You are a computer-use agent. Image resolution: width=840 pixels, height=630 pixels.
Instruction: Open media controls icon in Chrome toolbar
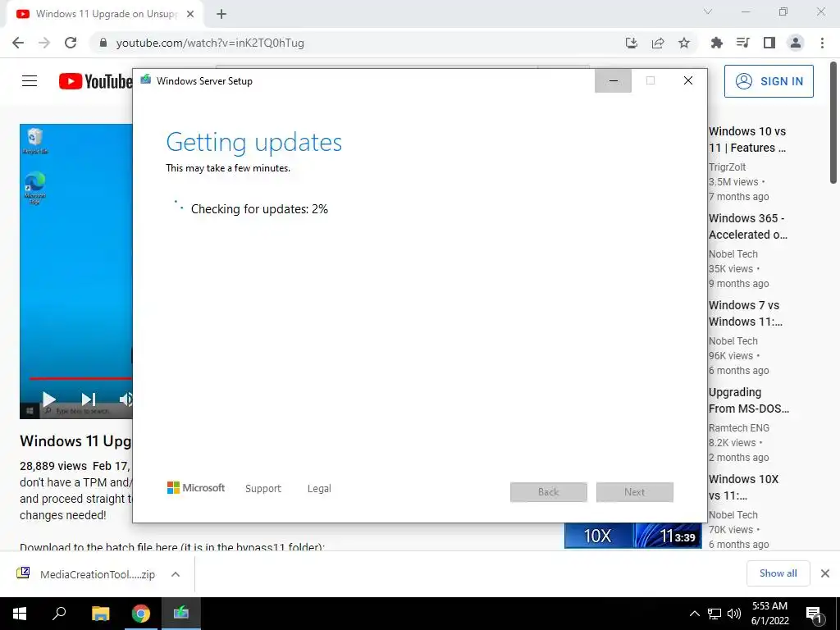tap(743, 43)
